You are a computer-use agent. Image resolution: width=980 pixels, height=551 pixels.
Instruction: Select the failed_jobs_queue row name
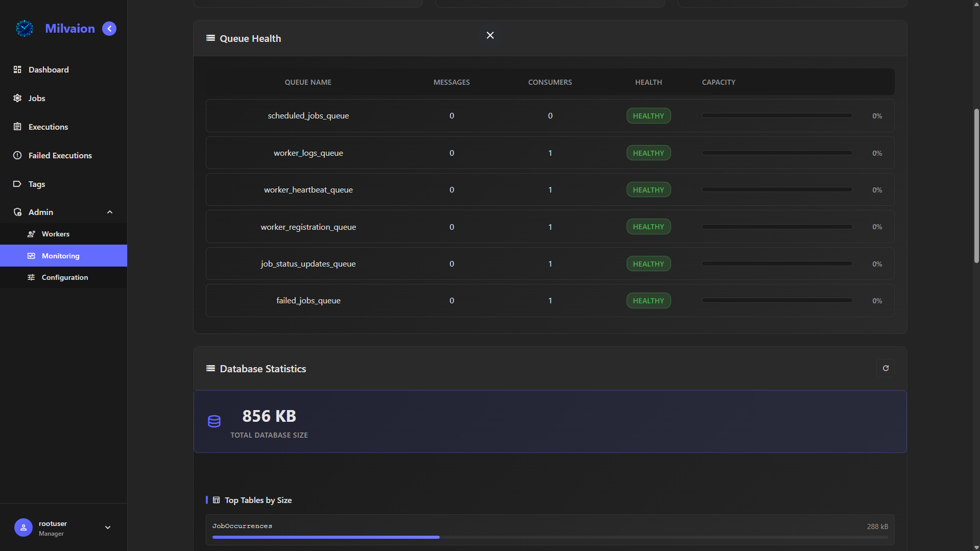click(308, 301)
